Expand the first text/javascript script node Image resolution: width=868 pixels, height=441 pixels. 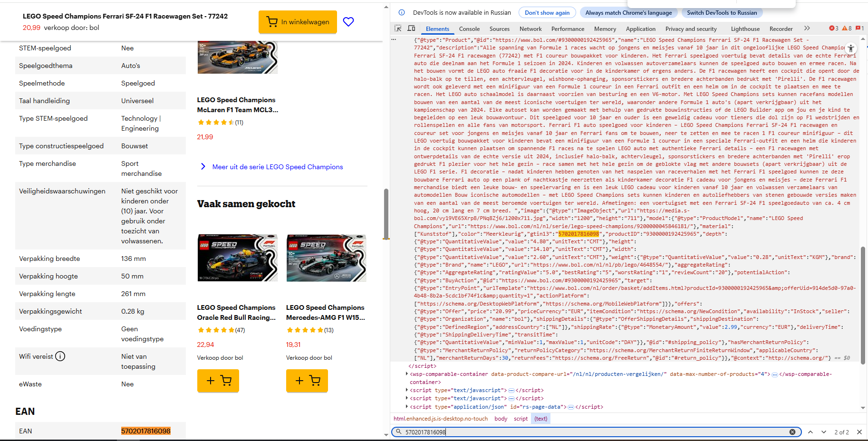407,390
